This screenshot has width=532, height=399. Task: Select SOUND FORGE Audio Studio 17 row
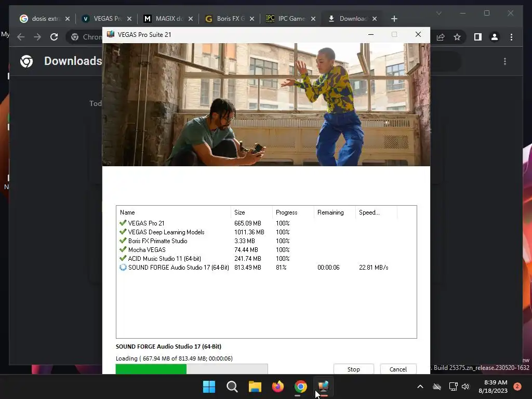pos(266,268)
